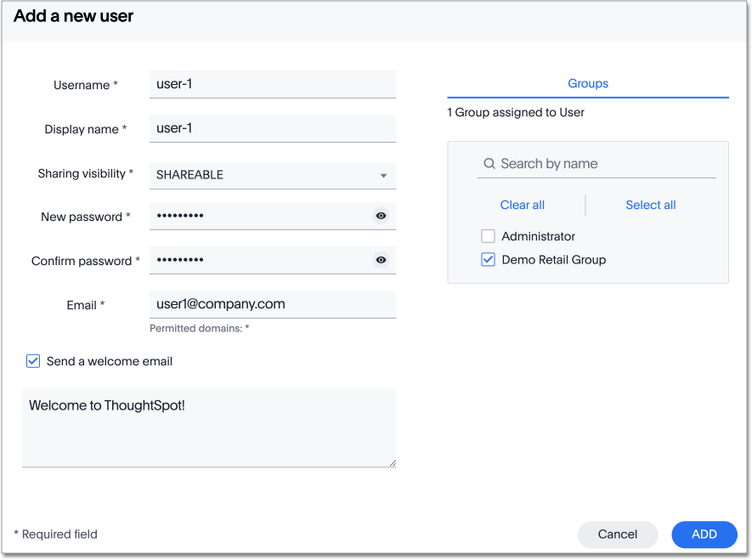Viewport: 752px width, 560px height.
Task: Focus the Username input field
Action: coord(272,84)
